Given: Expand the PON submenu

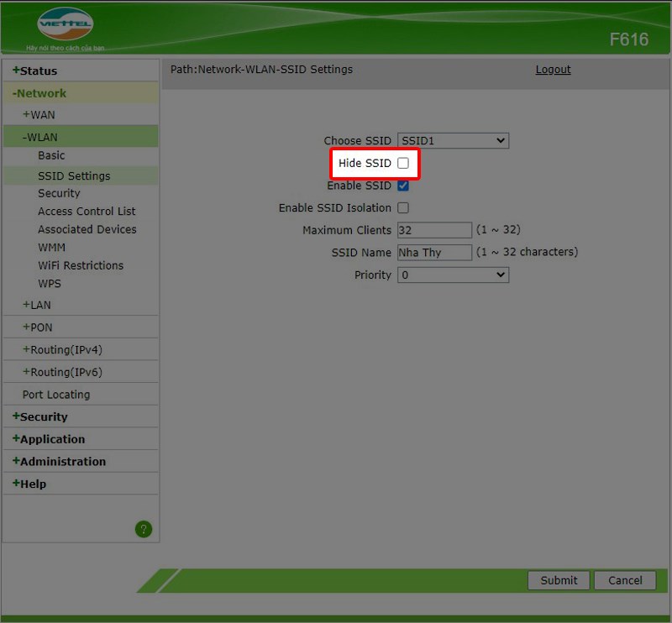Looking at the screenshot, I should coord(37,327).
